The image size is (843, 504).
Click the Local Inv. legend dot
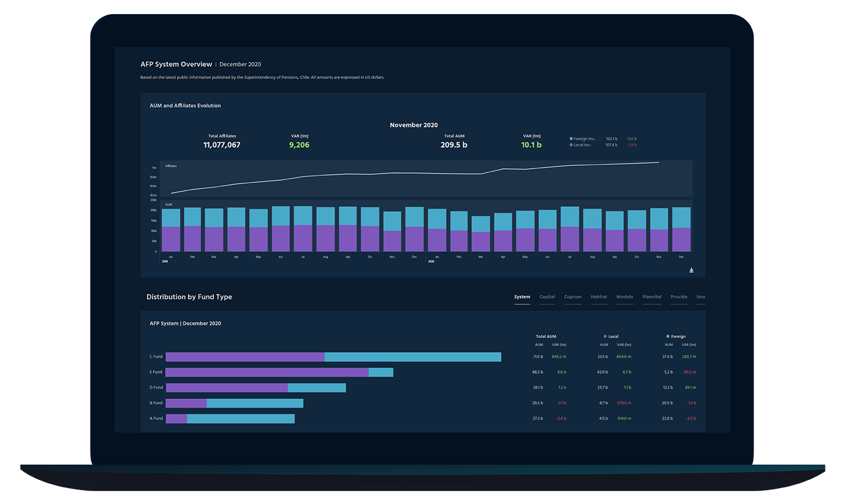571,145
